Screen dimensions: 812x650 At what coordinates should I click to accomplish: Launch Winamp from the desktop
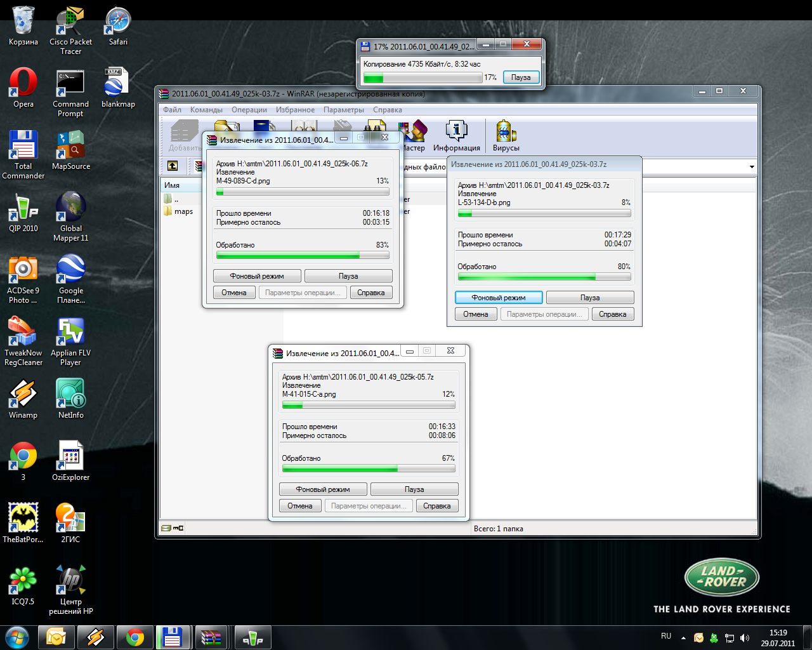pos(23,399)
